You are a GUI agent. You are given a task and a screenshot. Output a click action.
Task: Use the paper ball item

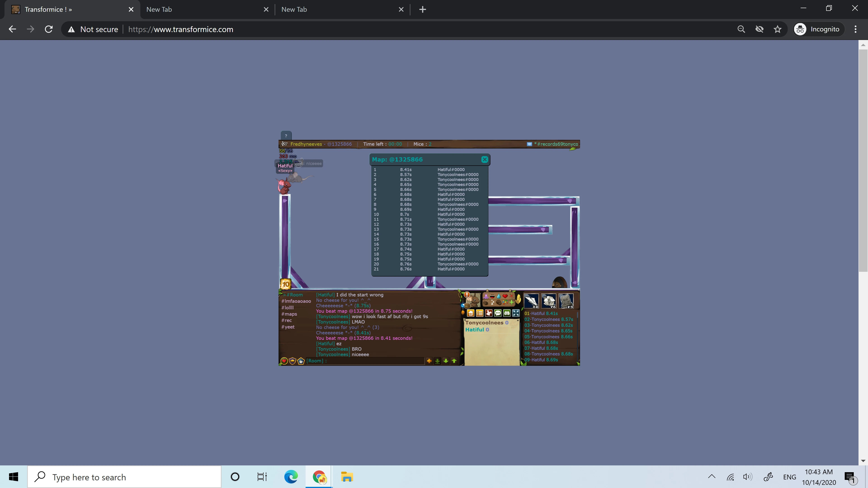[549, 301]
